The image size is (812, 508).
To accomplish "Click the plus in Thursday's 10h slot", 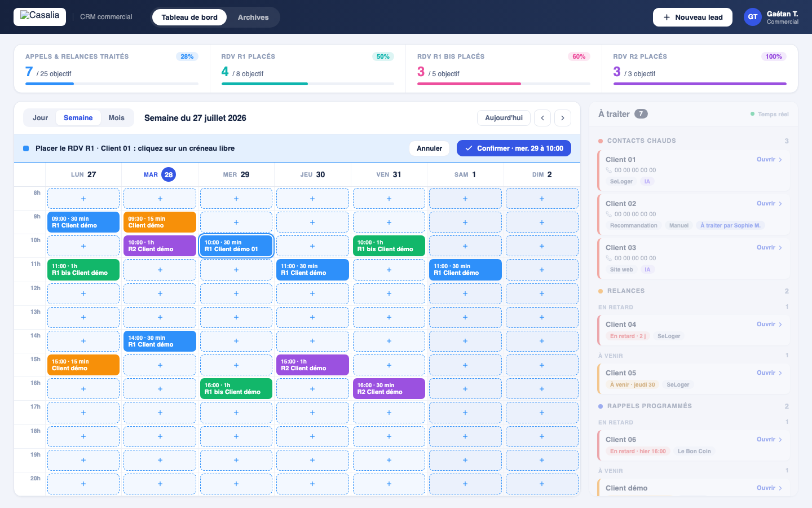I will [x=312, y=246].
